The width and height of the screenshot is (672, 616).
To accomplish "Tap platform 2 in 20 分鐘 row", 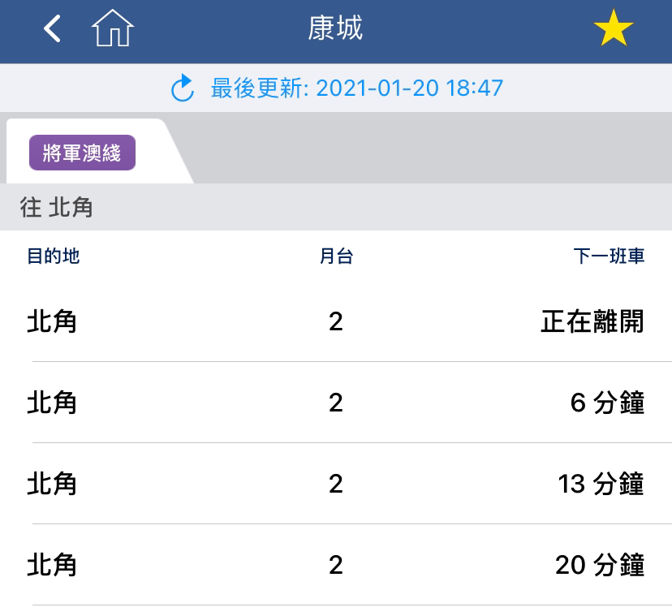I will coord(336,565).
